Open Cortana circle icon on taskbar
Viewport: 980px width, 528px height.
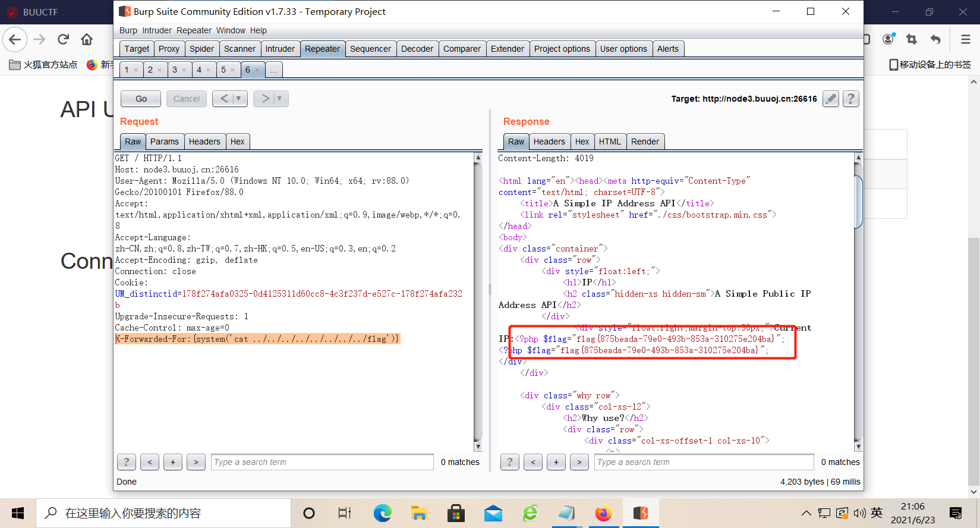click(x=309, y=513)
